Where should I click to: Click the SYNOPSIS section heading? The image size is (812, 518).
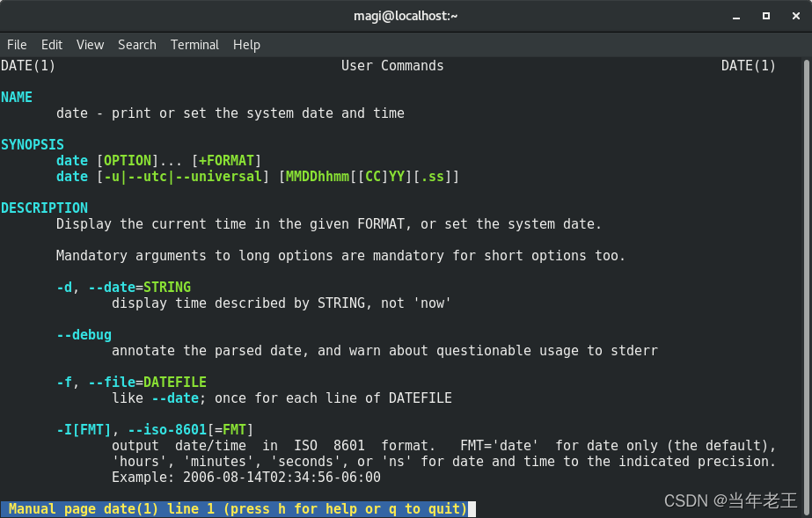coord(33,145)
